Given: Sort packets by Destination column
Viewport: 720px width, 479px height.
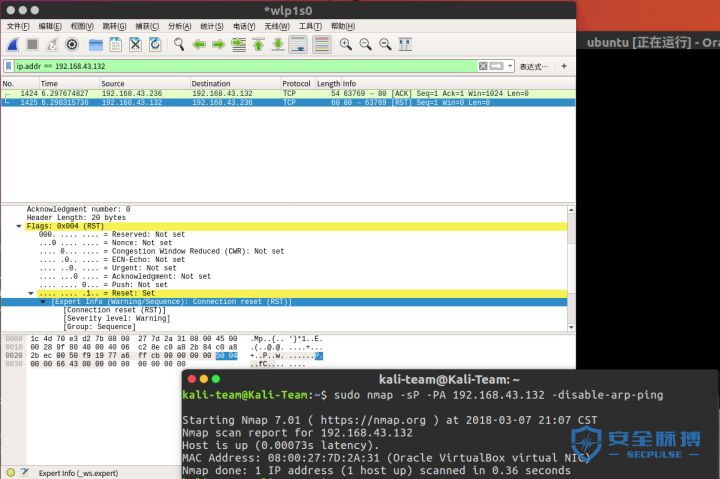Looking at the screenshot, I should pos(235,84).
